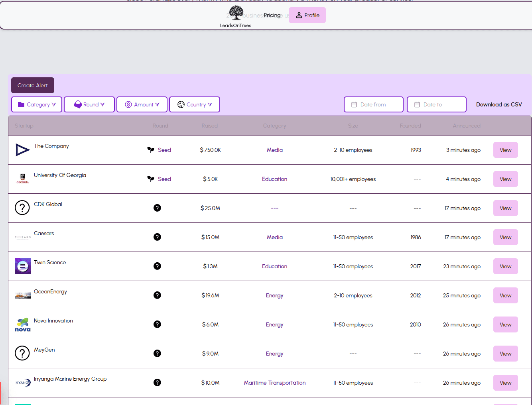532x405 pixels.
Task: Click Seed sprout icon for The Company
Action: (x=151, y=150)
